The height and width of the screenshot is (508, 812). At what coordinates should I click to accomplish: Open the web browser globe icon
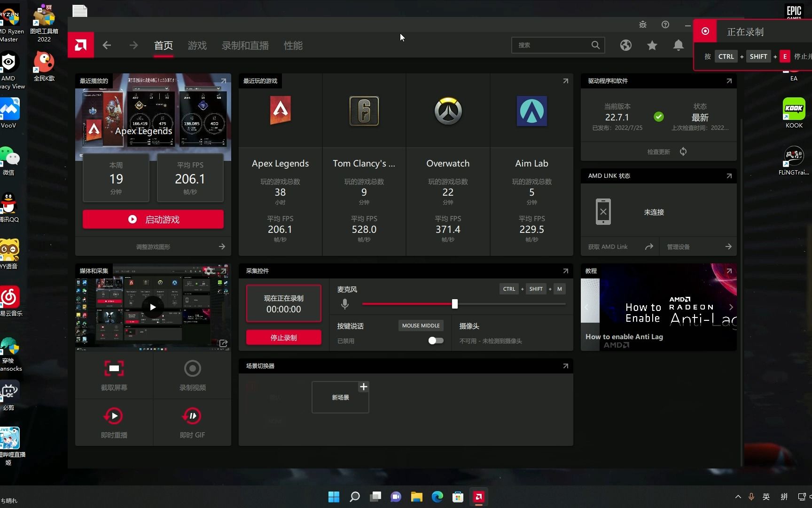(x=625, y=45)
